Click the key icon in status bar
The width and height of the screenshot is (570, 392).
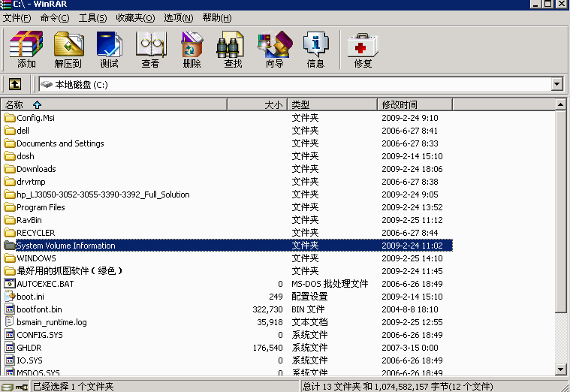point(22,387)
